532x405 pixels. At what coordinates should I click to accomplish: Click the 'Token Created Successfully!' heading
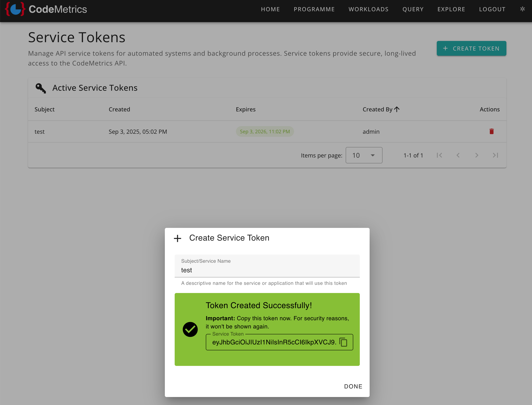pyautogui.click(x=259, y=305)
